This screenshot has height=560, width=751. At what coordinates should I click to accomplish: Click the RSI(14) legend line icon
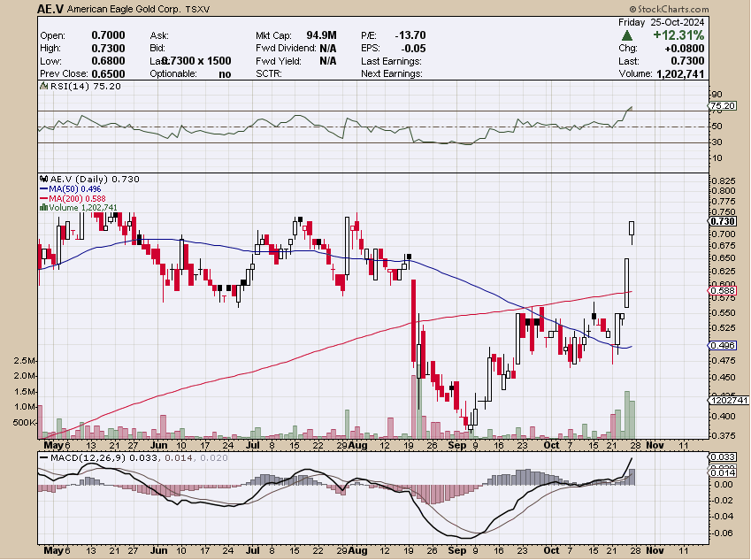click(x=43, y=86)
